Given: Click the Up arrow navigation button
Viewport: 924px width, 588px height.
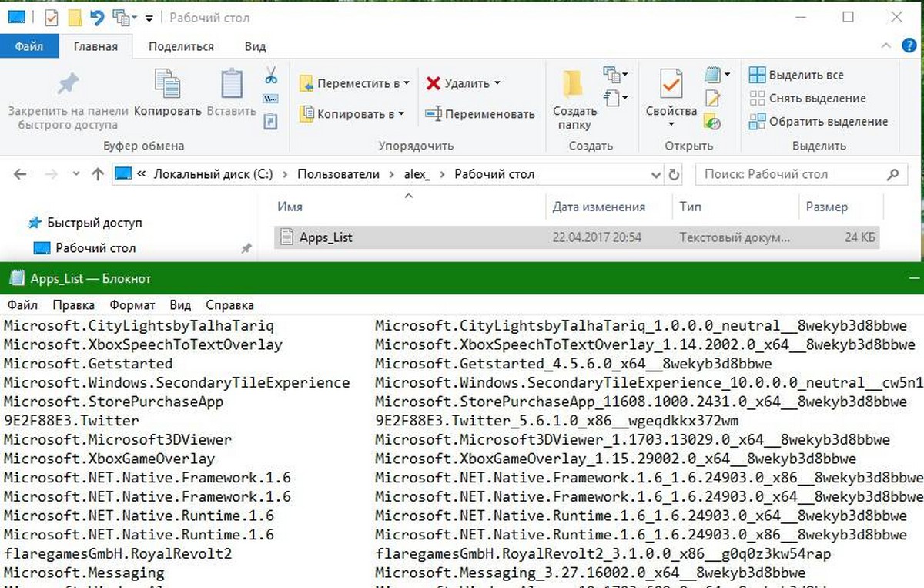Looking at the screenshot, I should [x=98, y=174].
